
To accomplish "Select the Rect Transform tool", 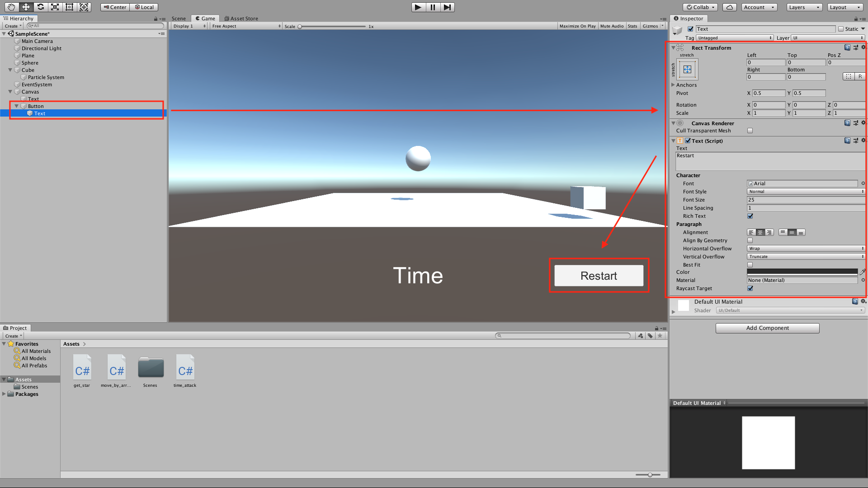I will coord(69,7).
